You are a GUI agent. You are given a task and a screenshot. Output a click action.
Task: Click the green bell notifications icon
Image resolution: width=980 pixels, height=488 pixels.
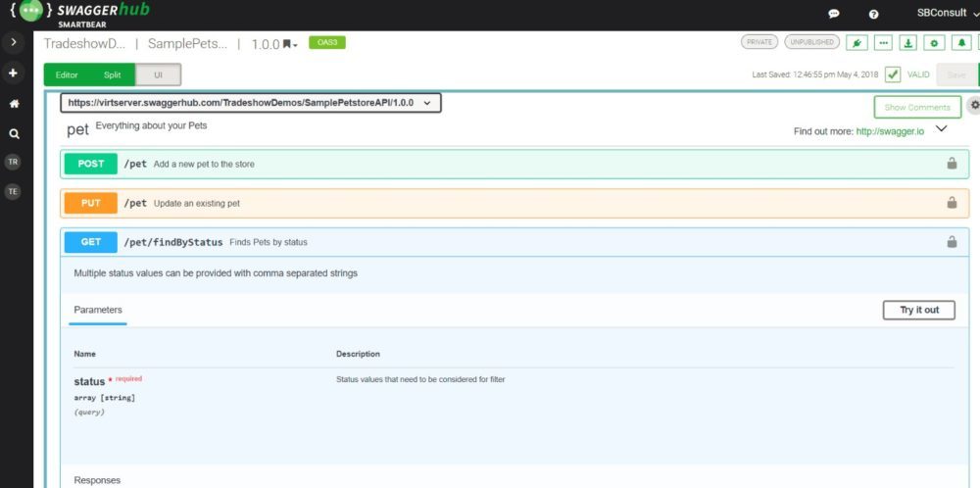click(x=961, y=43)
